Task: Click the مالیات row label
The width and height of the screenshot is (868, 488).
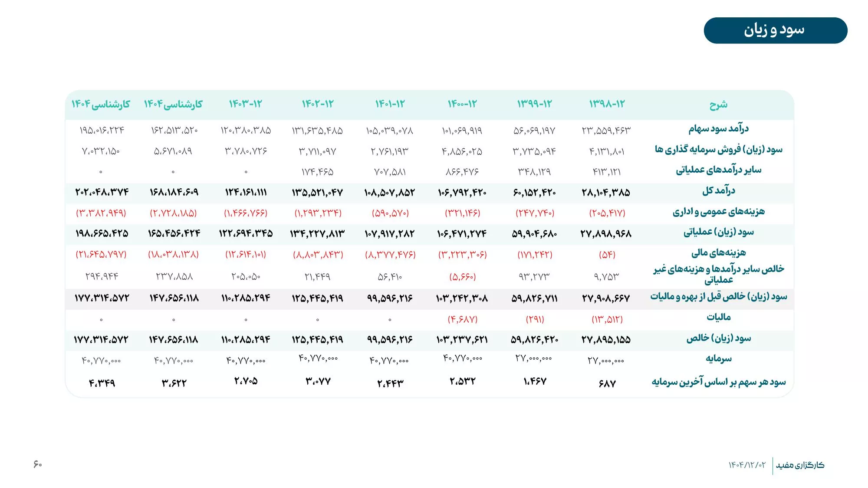Action: point(718,317)
